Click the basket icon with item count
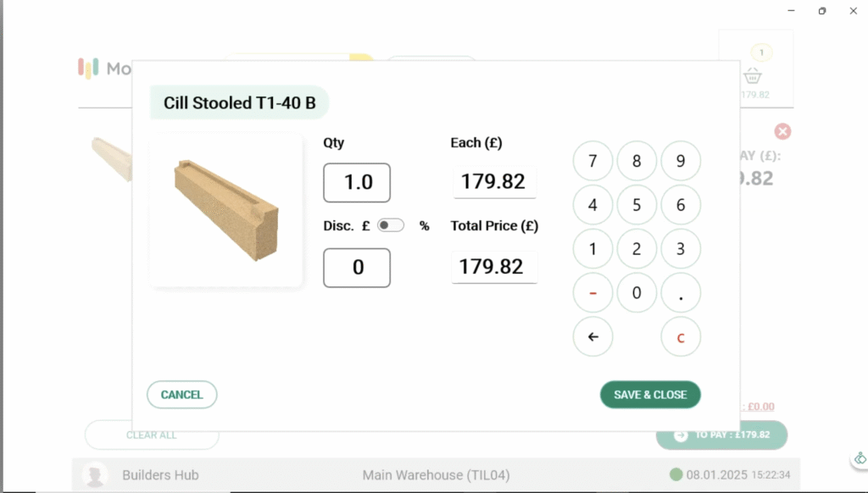 pos(754,75)
